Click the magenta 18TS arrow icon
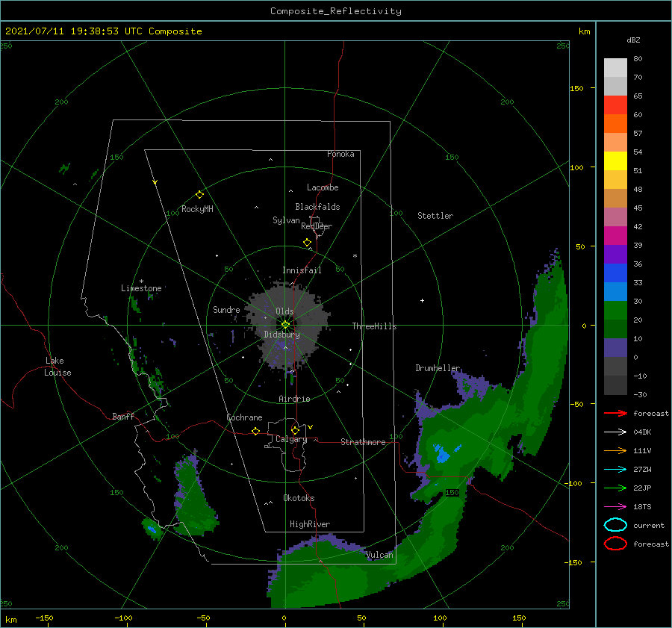The image size is (672, 628). pyautogui.click(x=615, y=507)
